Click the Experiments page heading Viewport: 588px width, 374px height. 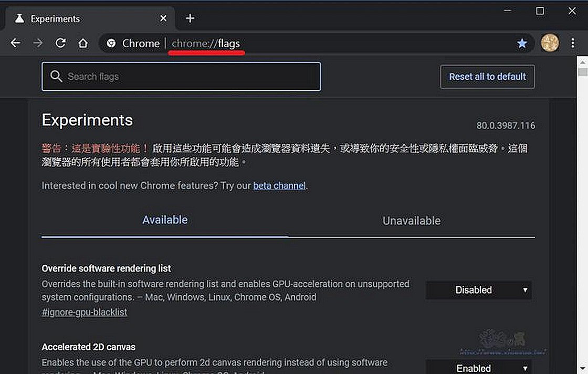87,120
